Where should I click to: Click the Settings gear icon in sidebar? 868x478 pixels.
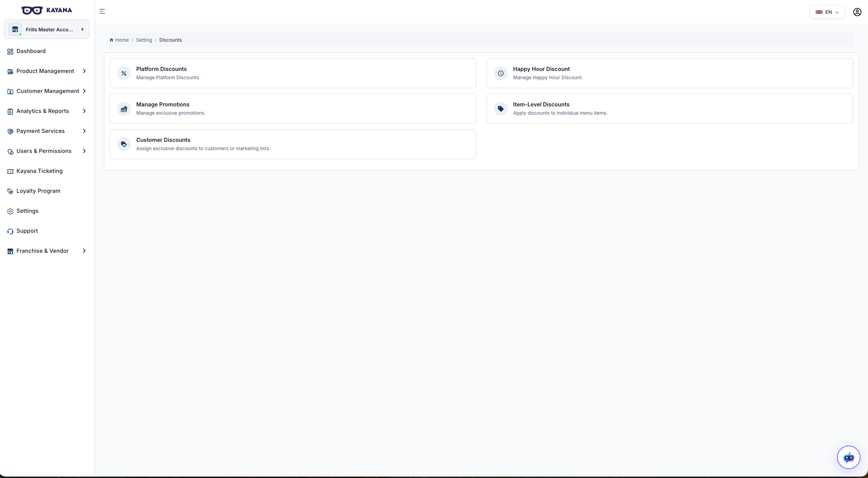[10, 211]
